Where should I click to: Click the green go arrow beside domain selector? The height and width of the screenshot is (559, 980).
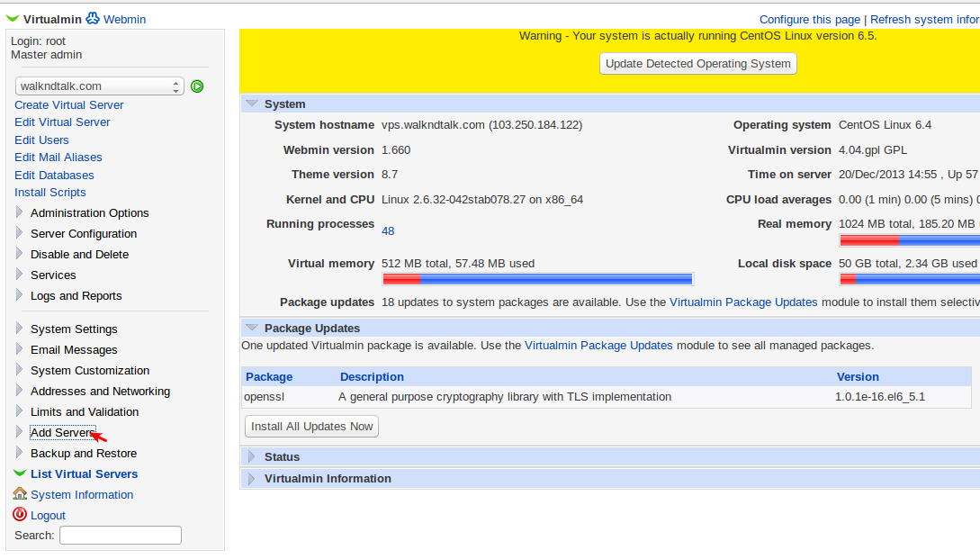point(197,86)
